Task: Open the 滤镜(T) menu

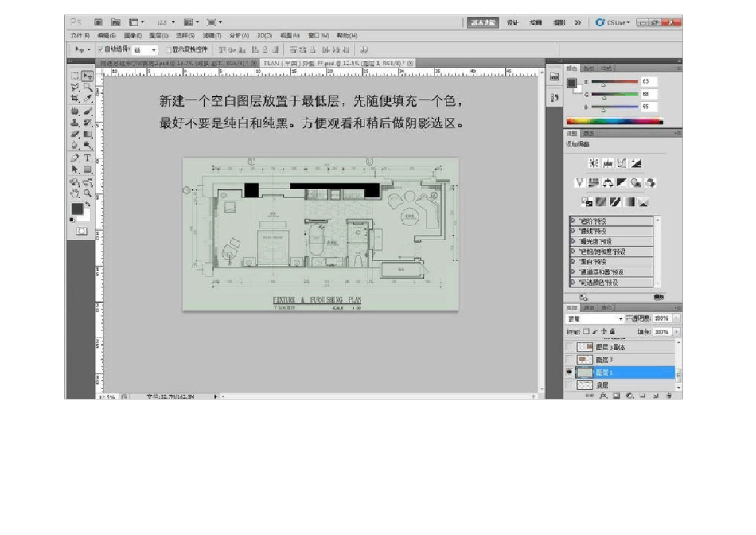Action: (212, 36)
